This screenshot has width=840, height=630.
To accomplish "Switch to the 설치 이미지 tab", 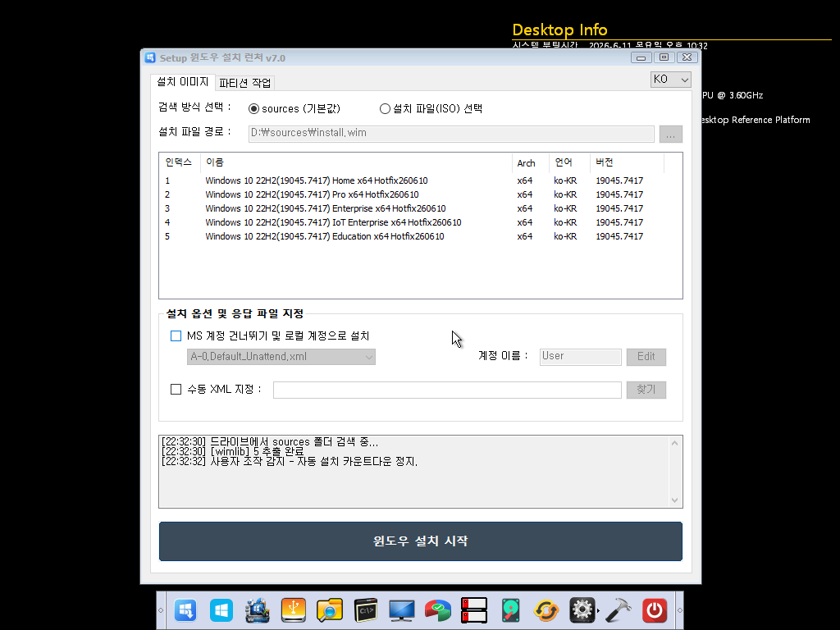I will coord(183,82).
